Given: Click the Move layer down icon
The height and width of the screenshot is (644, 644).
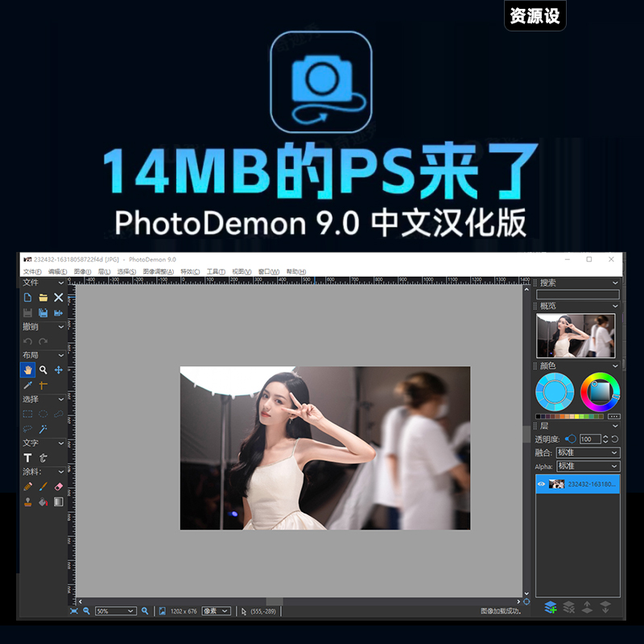Looking at the screenshot, I should [605, 607].
